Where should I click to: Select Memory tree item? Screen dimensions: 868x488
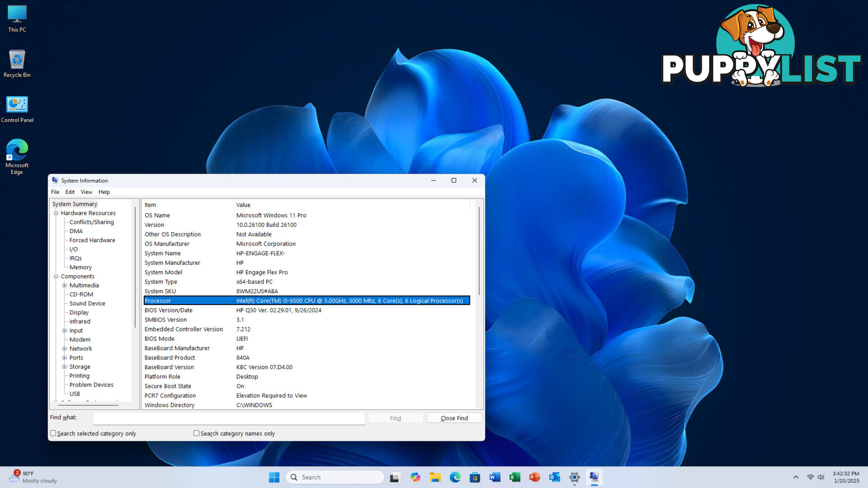(x=80, y=267)
